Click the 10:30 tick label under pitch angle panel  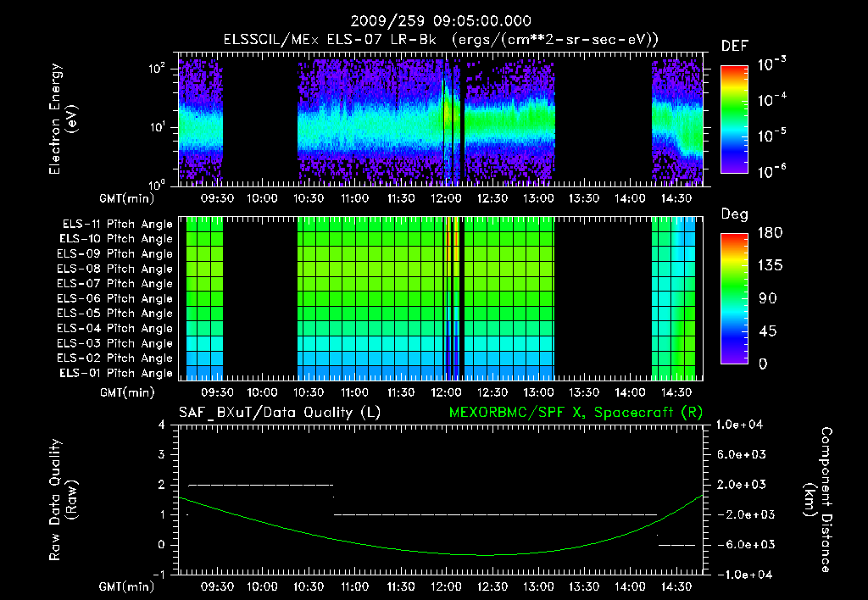click(309, 392)
